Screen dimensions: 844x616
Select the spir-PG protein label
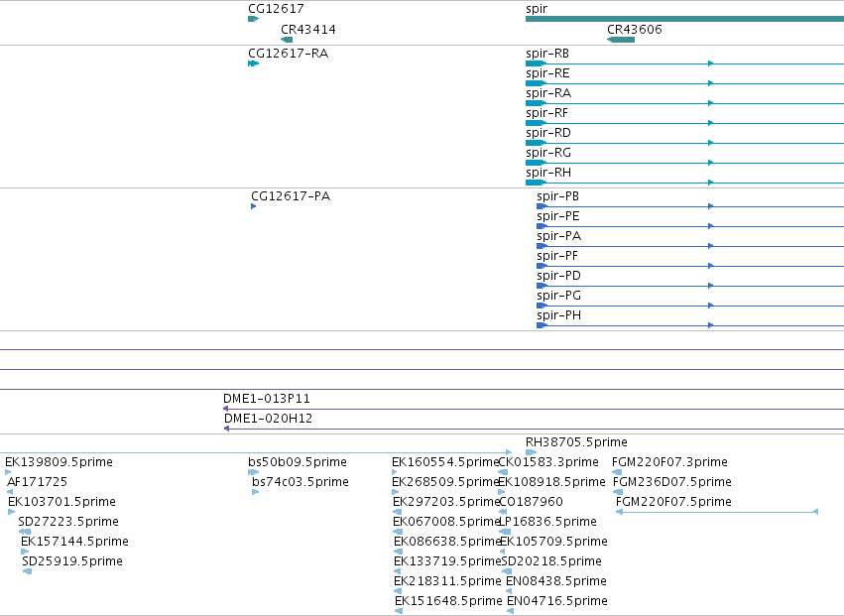point(558,297)
